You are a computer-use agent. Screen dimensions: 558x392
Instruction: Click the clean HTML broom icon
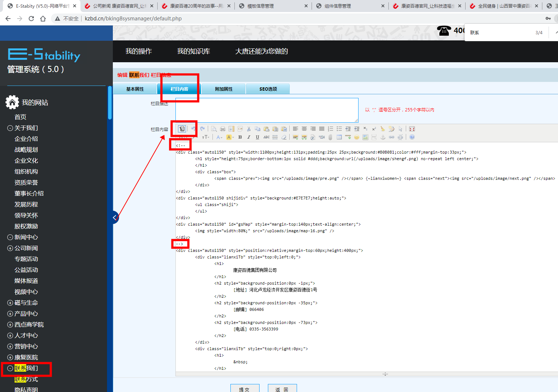[x=383, y=129]
